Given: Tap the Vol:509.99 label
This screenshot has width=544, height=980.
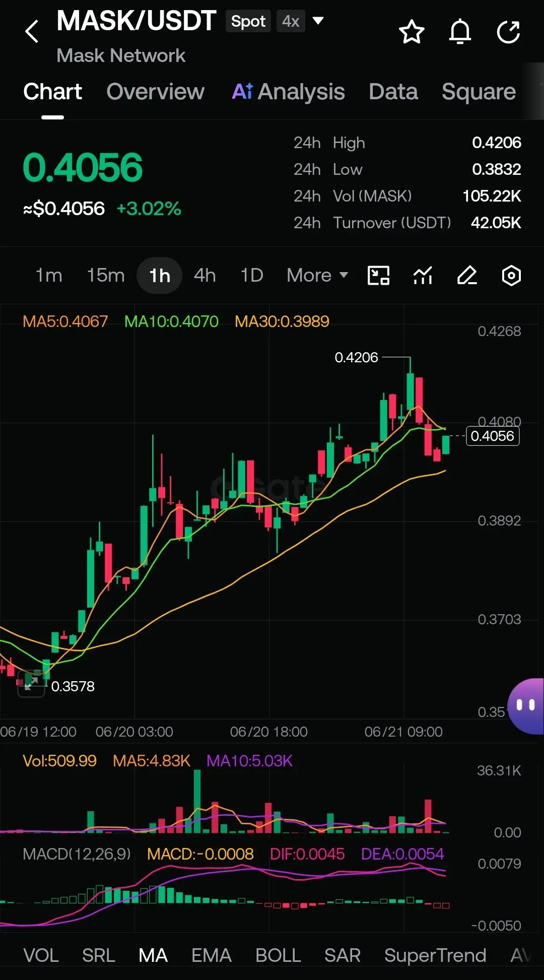Looking at the screenshot, I should 59,761.
